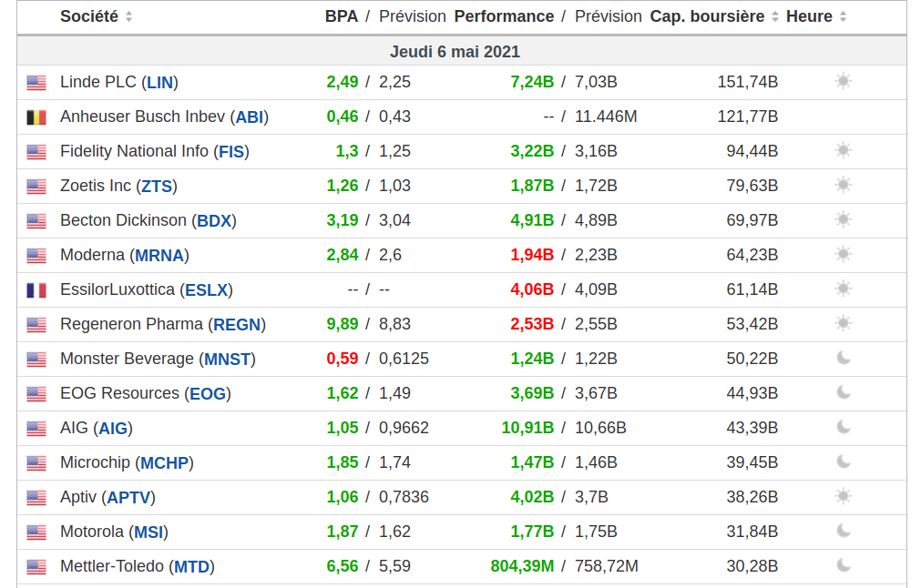
Task: Open the MRNA ticker link
Action: pos(159,256)
